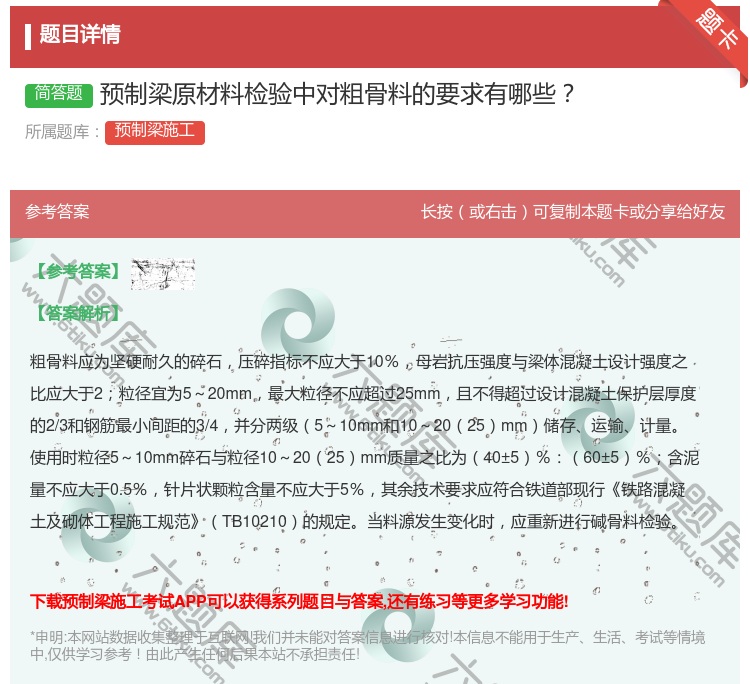Image resolution: width=750 pixels, height=684 pixels.
Task: Click the 参考答案 section header
Action: tap(57, 212)
